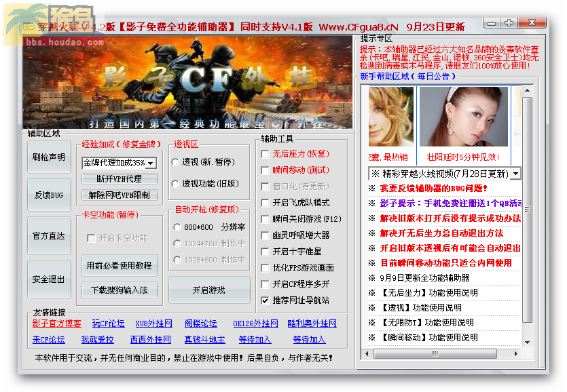Open the 影子提示:手机免费注册 list entry
The image size is (567, 392).
(x=451, y=203)
